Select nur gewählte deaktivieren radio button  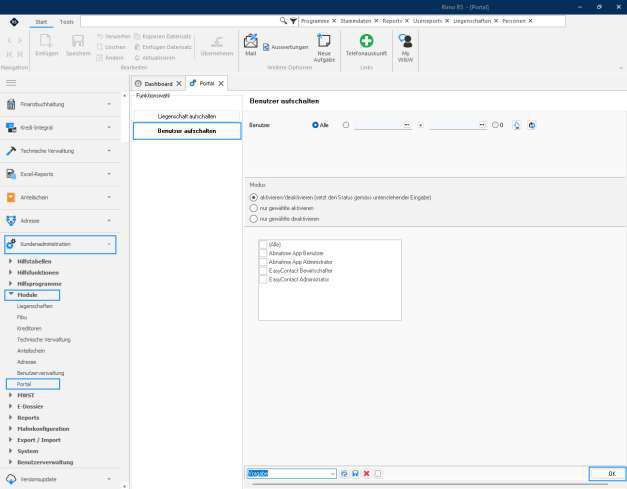[254, 219]
